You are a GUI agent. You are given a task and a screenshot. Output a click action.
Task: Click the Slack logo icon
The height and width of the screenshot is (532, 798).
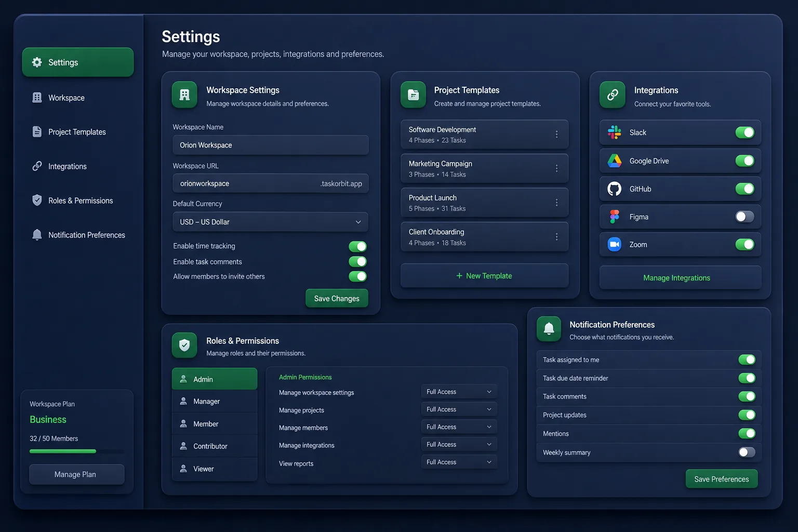(615, 132)
